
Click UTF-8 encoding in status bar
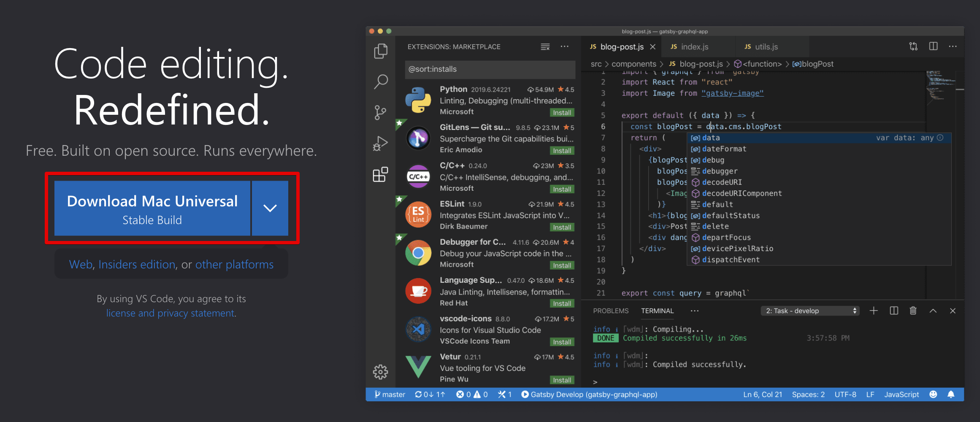click(845, 394)
